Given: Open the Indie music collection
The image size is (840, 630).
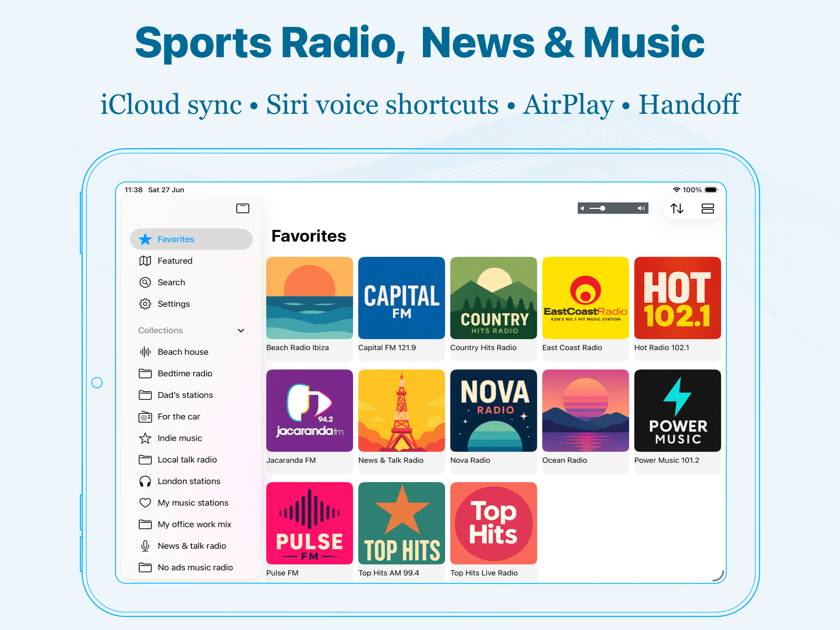Looking at the screenshot, I should pyautogui.click(x=191, y=438).
